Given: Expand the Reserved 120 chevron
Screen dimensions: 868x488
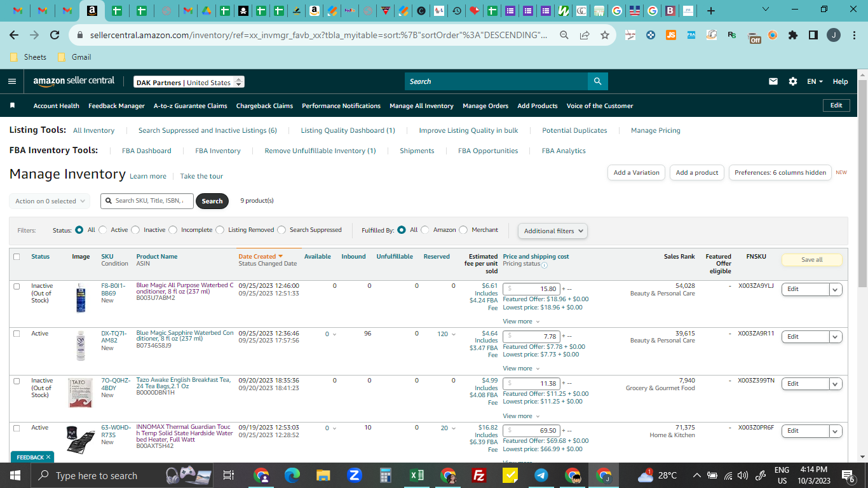Looking at the screenshot, I should point(454,334).
